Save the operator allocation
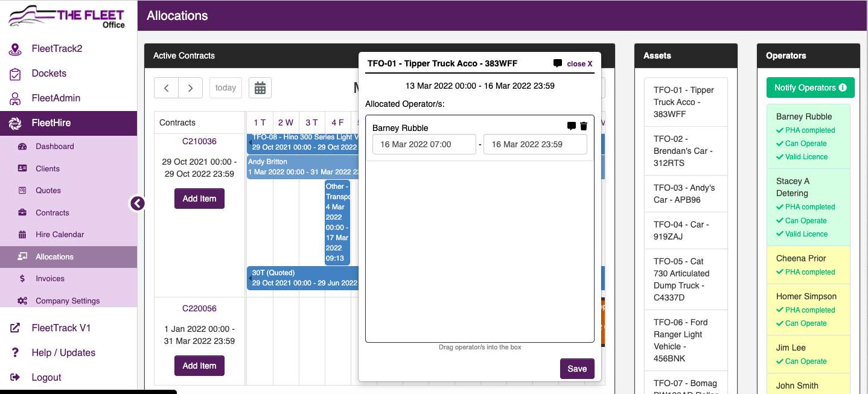Screen dimensions: 868x394 [x=577, y=369]
